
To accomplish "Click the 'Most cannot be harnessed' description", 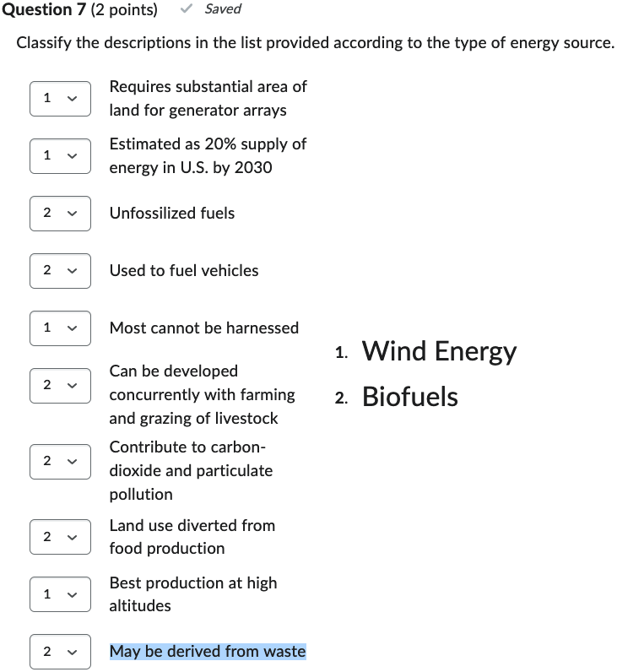I will click(x=204, y=328).
